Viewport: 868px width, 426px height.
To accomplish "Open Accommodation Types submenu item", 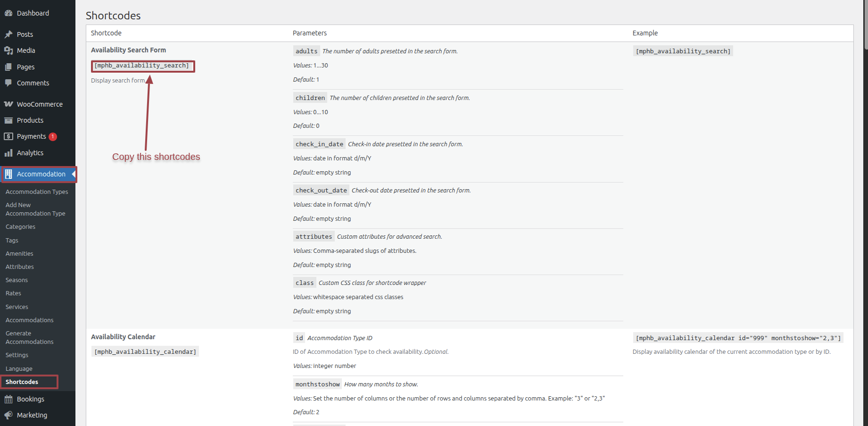I will click(37, 192).
